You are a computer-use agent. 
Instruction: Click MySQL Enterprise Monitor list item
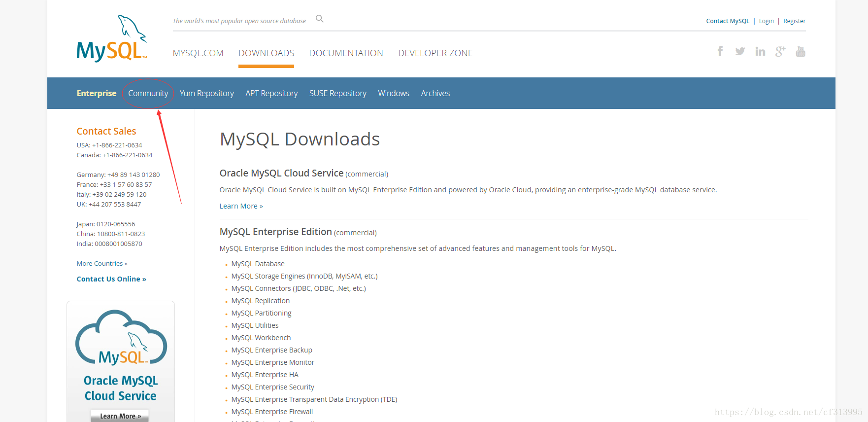point(273,362)
